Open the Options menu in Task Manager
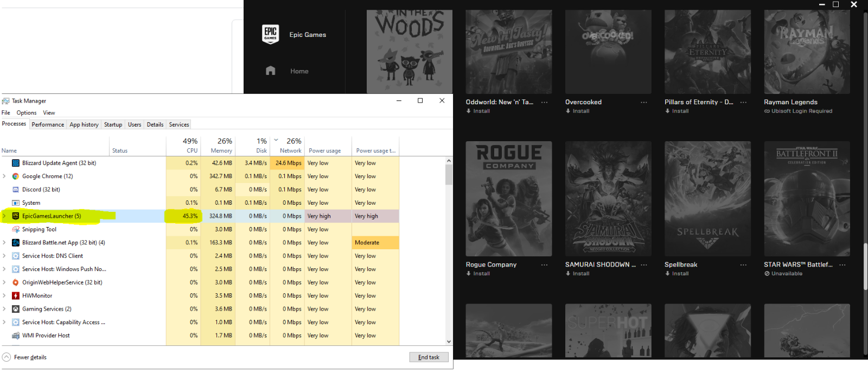Screen dimensions: 868x372 tap(27, 113)
